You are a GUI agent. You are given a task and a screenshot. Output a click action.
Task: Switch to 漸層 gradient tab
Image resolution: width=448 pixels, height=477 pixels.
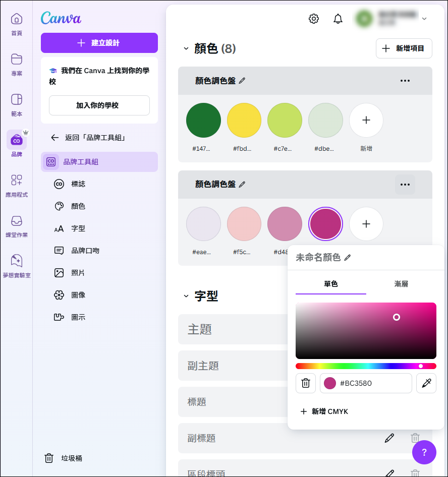click(x=401, y=284)
